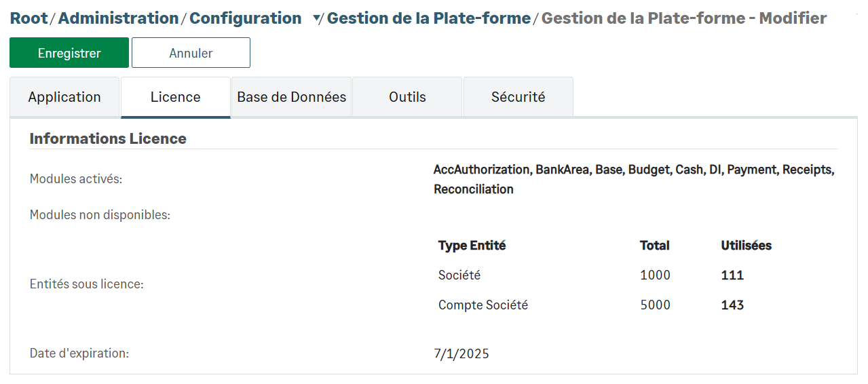
Task: Expand the dropdown arrow after Configuration
Action: coord(316,20)
